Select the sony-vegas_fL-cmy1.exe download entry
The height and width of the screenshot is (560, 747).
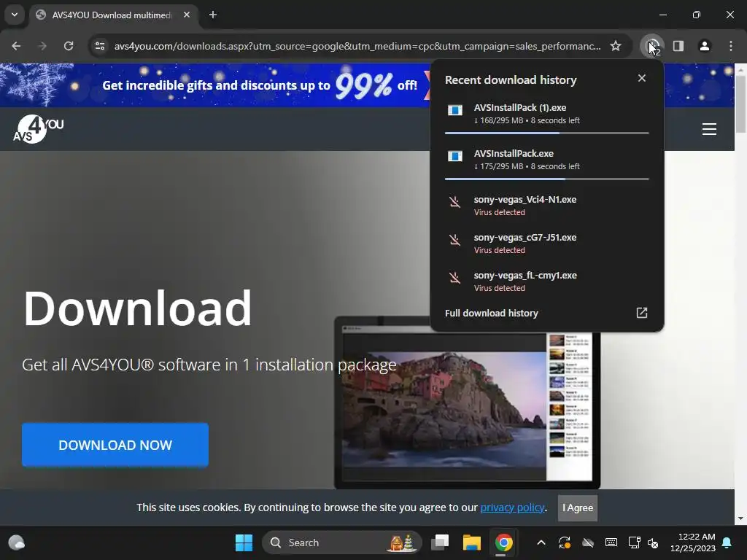tap(547, 281)
